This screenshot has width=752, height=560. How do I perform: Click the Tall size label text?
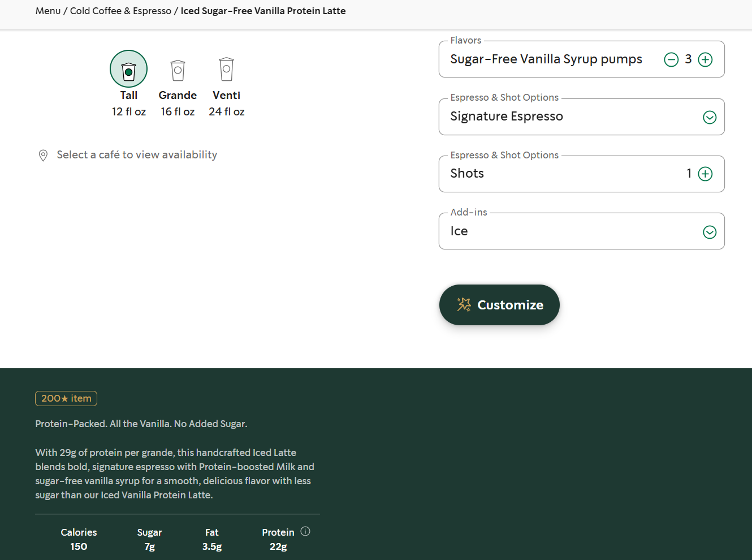pos(129,95)
